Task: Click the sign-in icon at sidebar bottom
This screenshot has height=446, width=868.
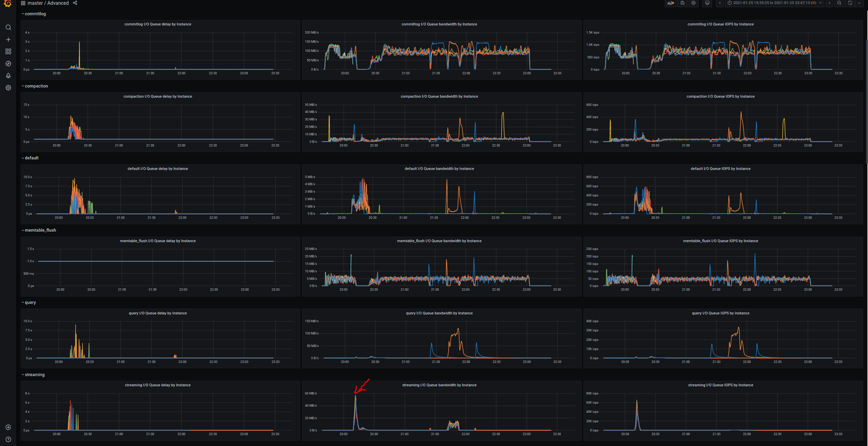Action: 8,427
